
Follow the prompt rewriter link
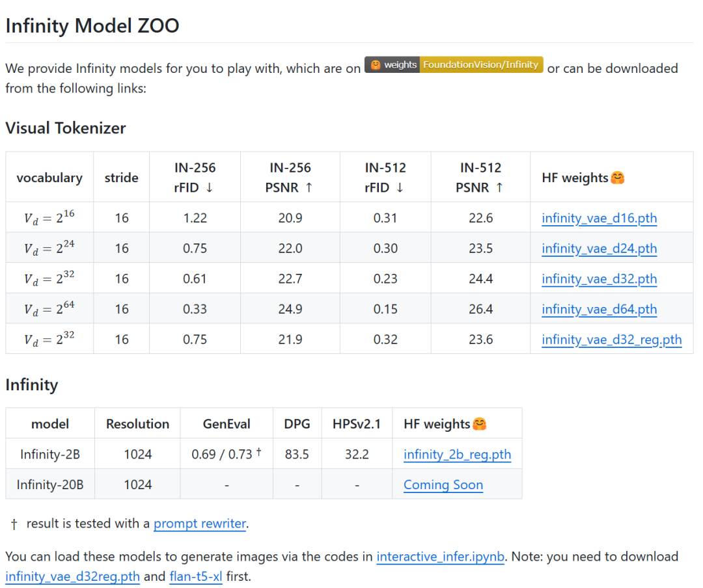(200, 524)
